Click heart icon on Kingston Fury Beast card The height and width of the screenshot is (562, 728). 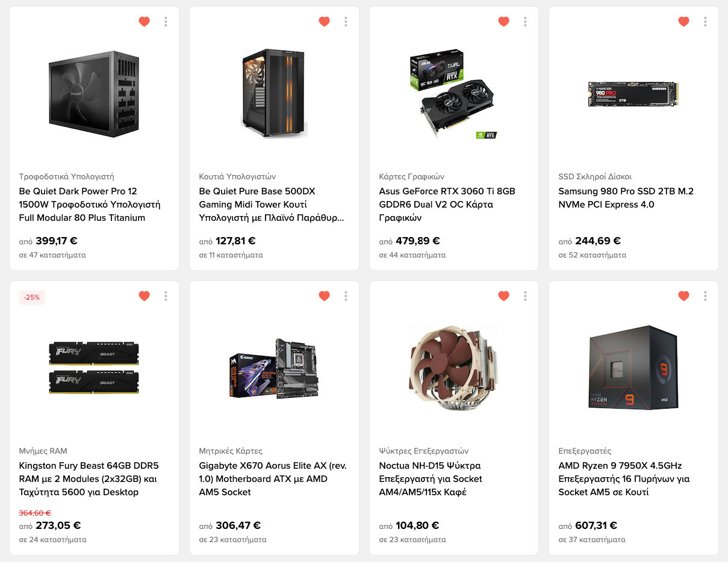pos(144,295)
